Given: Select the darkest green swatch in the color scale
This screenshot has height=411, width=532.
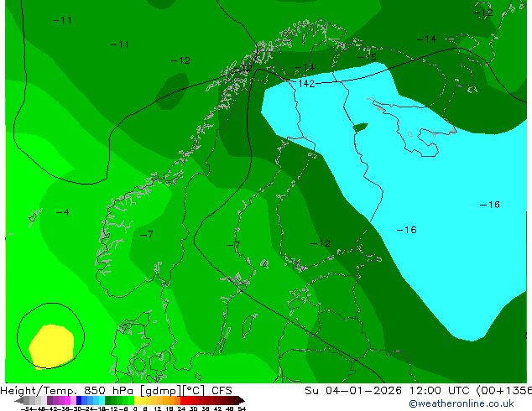Looking at the screenshot, I should coord(107,400).
